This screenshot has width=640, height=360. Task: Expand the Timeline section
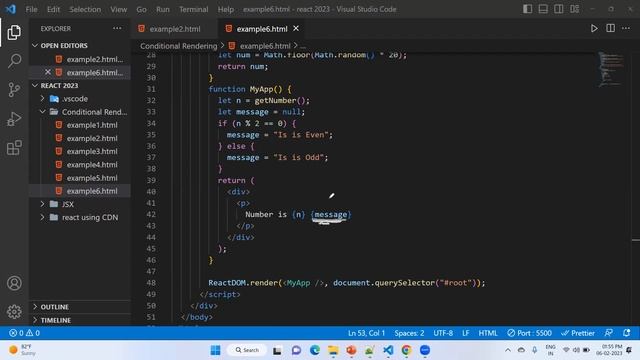(x=56, y=320)
